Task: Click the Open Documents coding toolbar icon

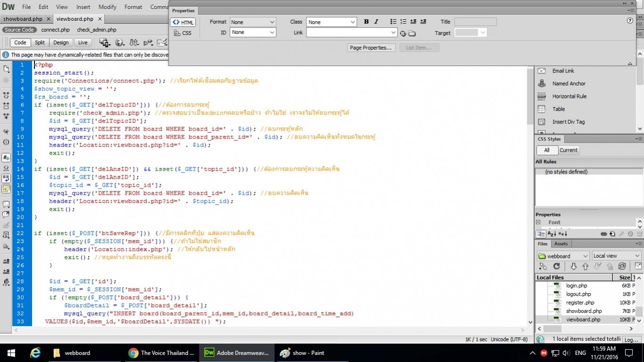Action: tap(7, 69)
